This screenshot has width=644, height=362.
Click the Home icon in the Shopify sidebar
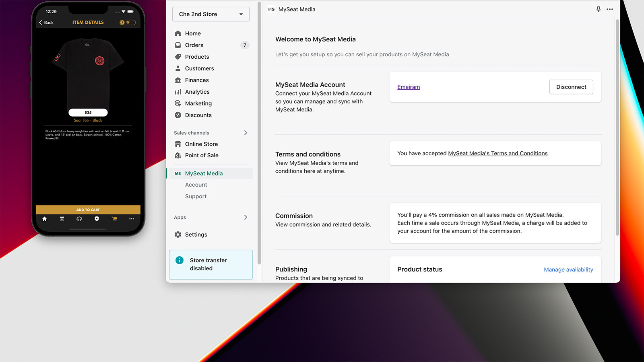[178, 33]
